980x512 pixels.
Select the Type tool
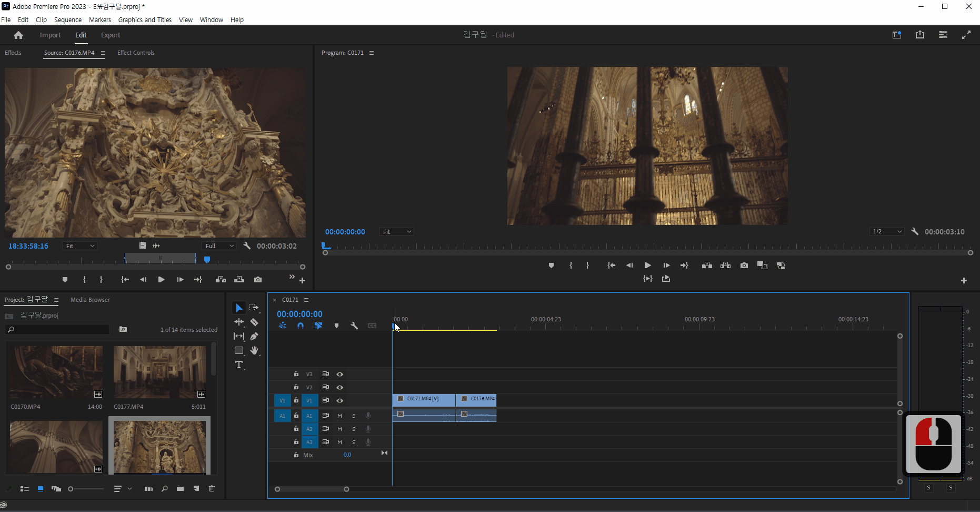(x=239, y=365)
